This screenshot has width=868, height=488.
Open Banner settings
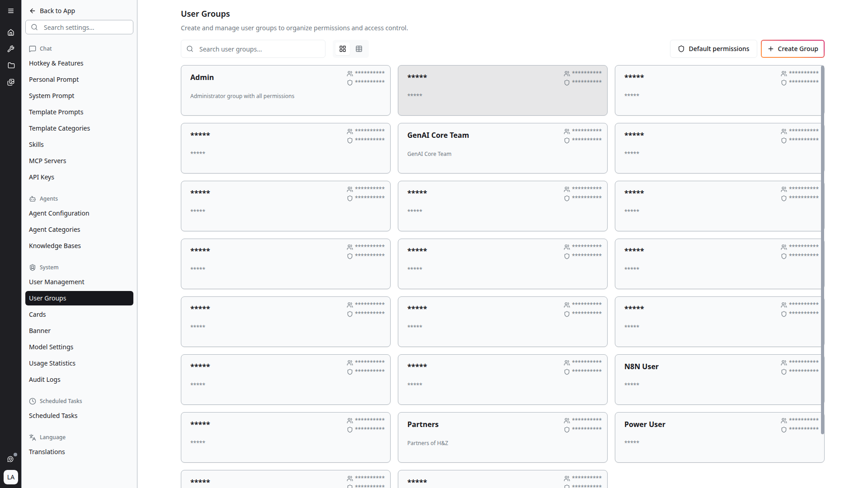(79, 331)
